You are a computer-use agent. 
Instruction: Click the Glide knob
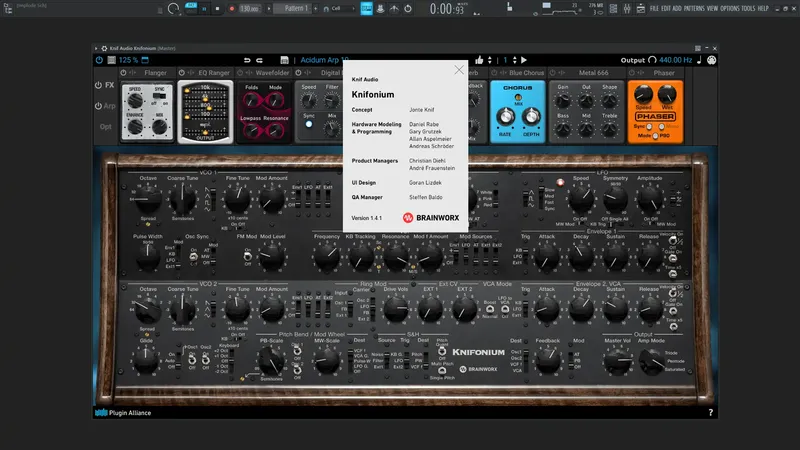coord(146,360)
